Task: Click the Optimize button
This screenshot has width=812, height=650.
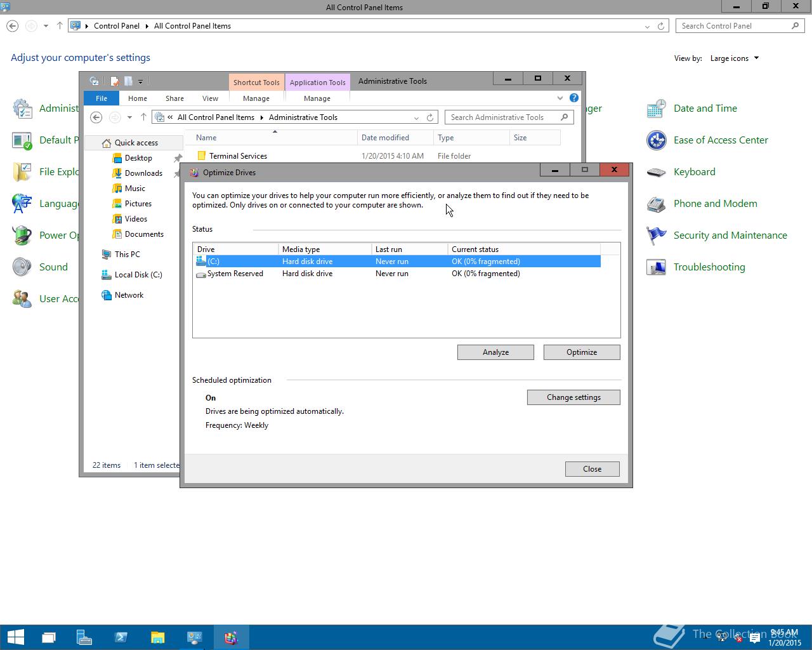Action: click(x=582, y=352)
